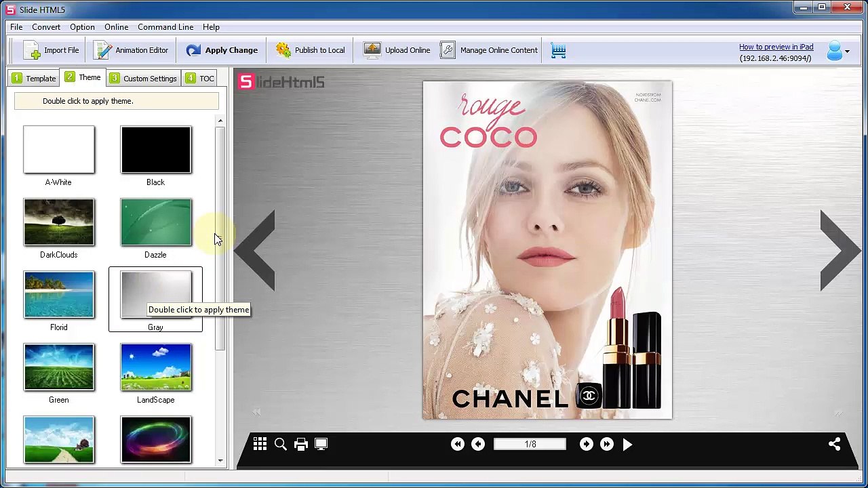
Task: Toggle fullscreen with the monitor icon
Action: click(x=321, y=444)
